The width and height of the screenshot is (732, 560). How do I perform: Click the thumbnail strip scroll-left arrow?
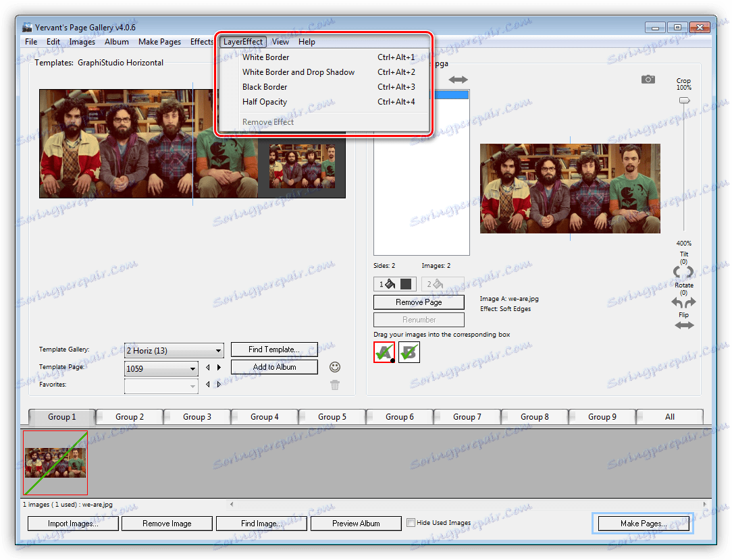click(232, 504)
